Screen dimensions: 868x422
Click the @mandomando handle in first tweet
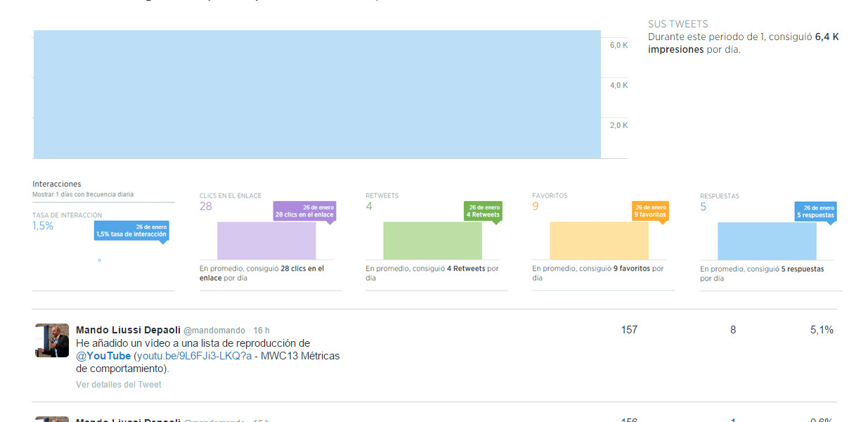click(x=214, y=331)
